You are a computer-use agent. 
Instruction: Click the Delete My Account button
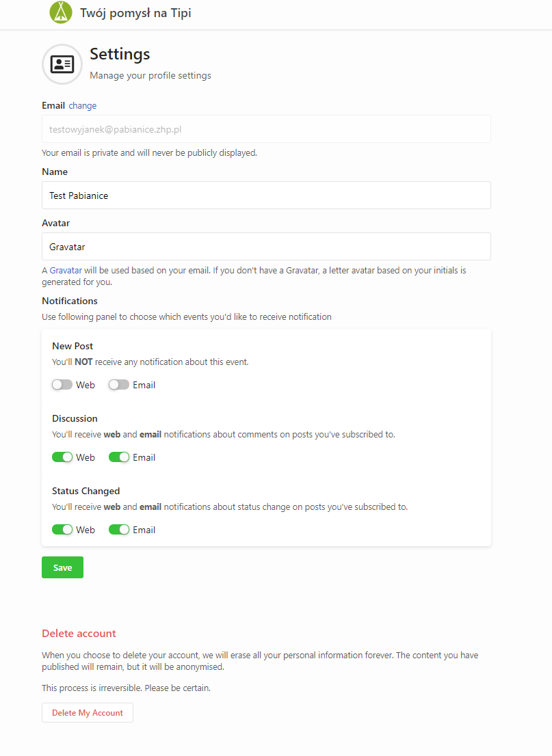(88, 713)
